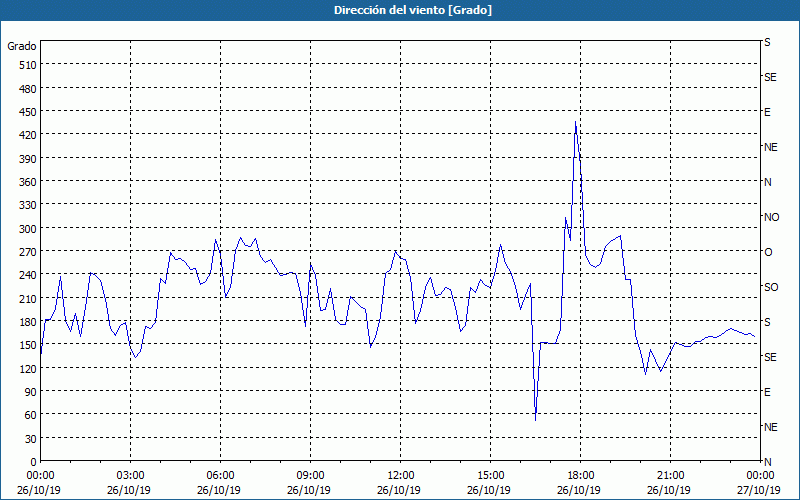Screen dimensions: 800x500
Task: Click the 'O' compass label on right axis
Action: click(768, 252)
